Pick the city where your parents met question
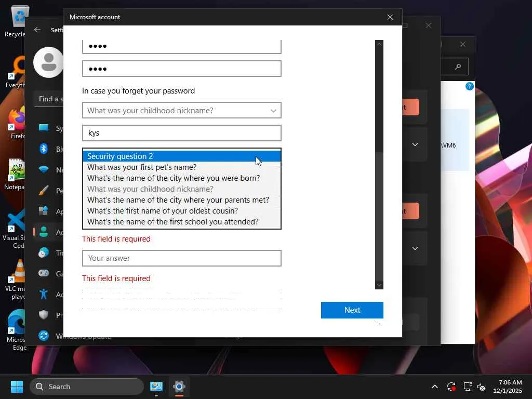 (181, 200)
